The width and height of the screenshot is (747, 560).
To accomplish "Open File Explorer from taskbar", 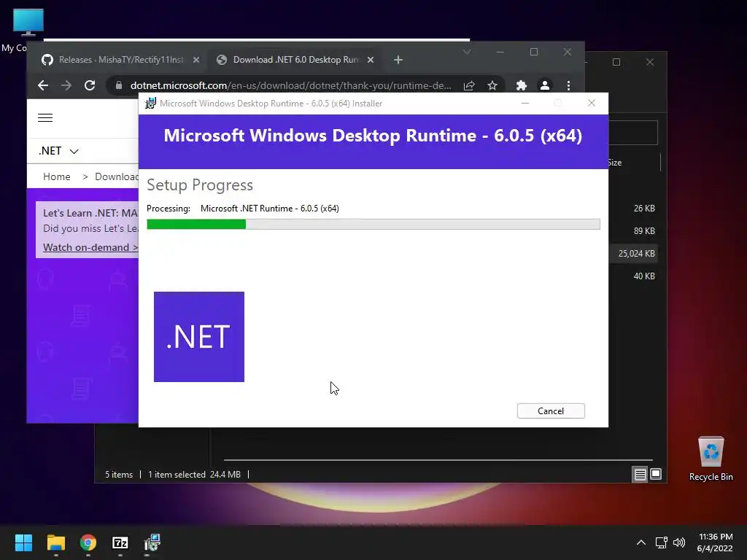I will click(x=55, y=542).
